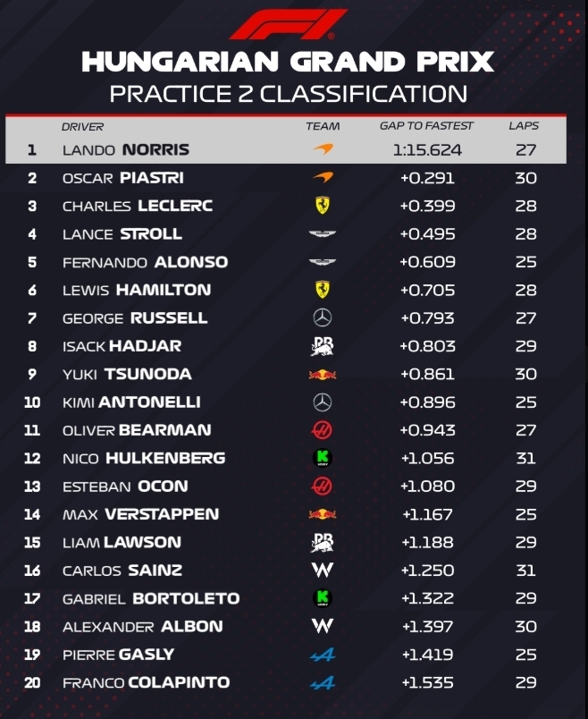The image size is (588, 719).
Task: Click the Ferrari logo beside Charles Leclerc
Action: click(x=323, y=206)
